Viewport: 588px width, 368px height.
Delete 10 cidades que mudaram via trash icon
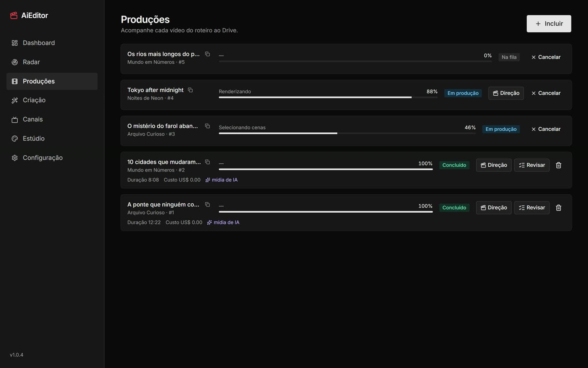[559, 165]
